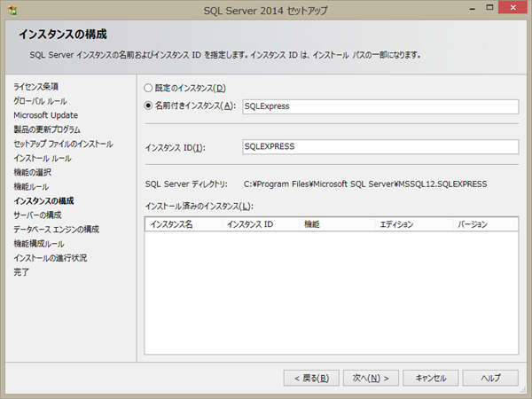Click the SQL Server setup icon in title bar

coord(12,11)
